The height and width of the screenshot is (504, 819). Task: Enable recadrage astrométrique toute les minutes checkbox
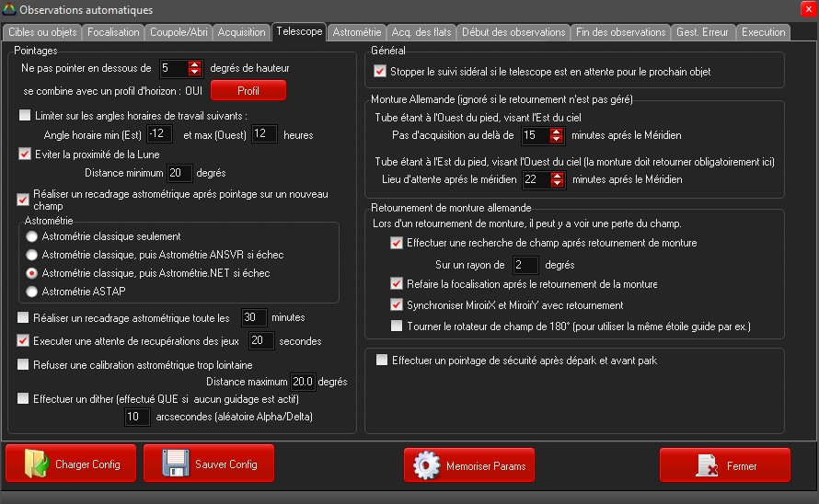click(x=23, y=317)
